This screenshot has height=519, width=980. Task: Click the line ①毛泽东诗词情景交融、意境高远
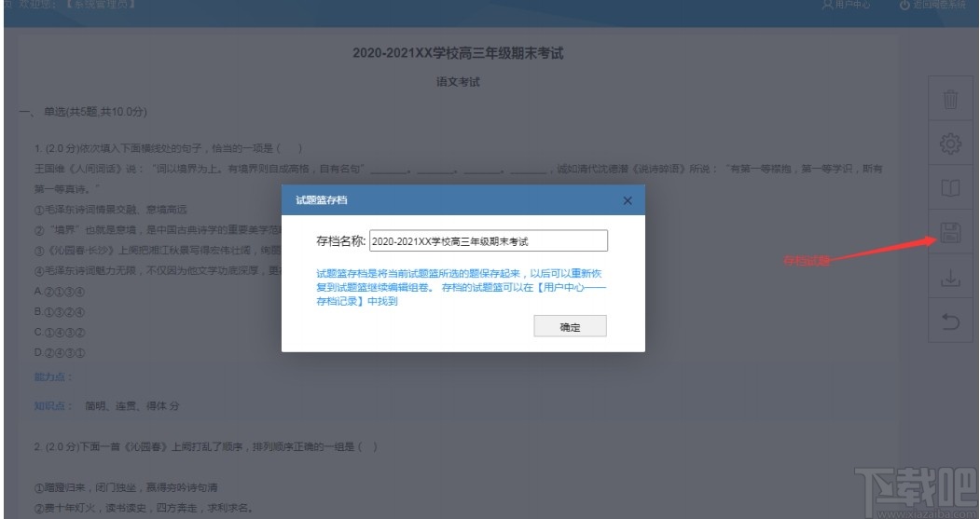point(111,210)
